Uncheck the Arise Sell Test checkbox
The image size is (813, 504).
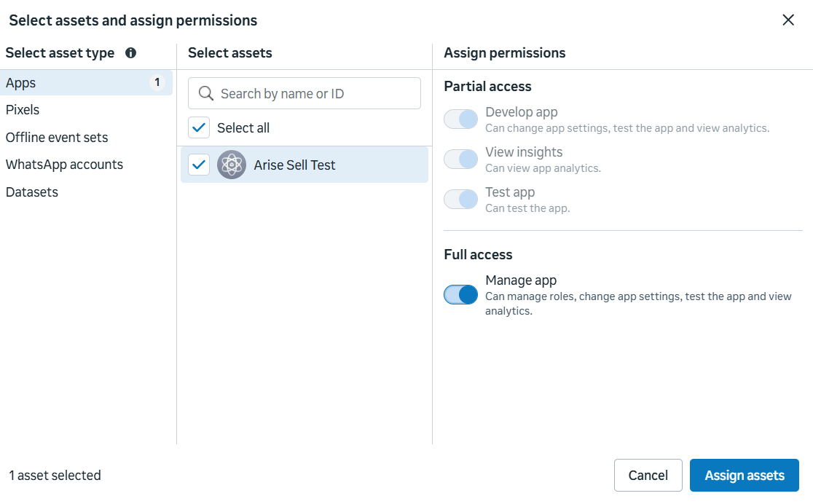(x=199, y=165)
